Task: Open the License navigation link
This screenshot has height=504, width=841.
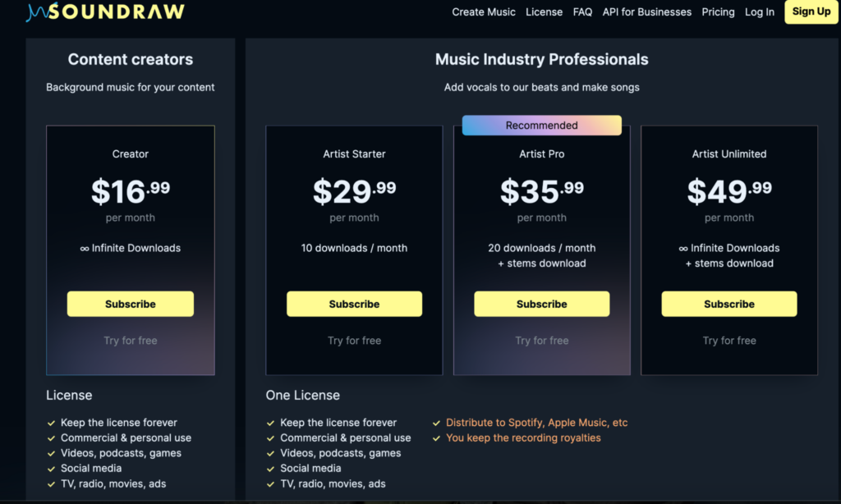Action: 544,11
